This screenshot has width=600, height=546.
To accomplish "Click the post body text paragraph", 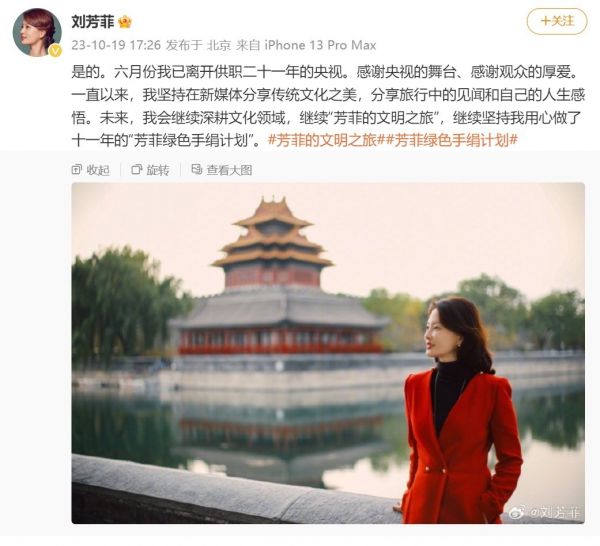I will [328, 106].
